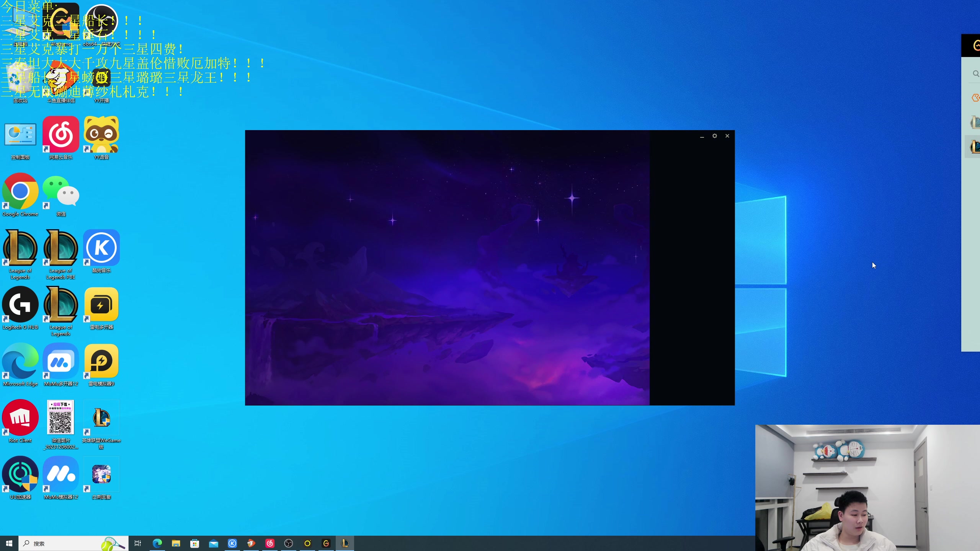This screenshot has width=980, height=551.
Task: Open settings gear in the League client window
Action: (714, 136)
